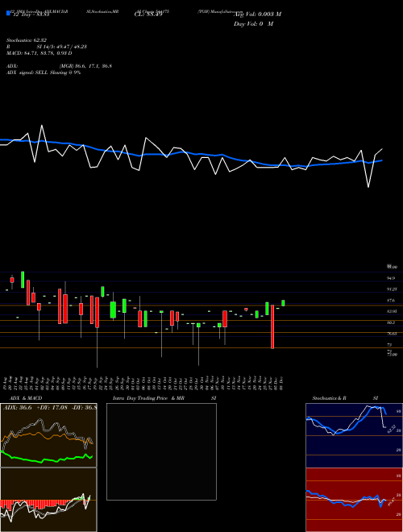
Task: Click the SI 14/3: 49.47 / 48.23 text
Action: click(x=62, y=47)
